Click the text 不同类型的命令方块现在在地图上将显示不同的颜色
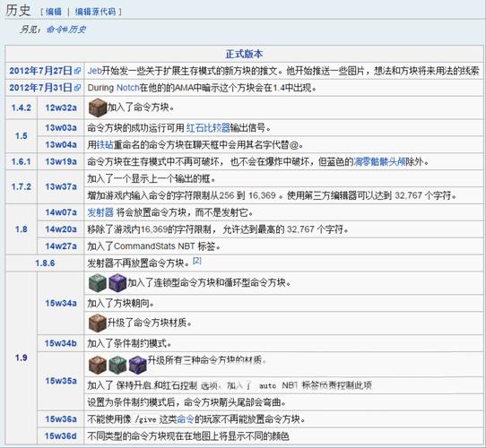This screenshot has width=486, height=448. 188,436
